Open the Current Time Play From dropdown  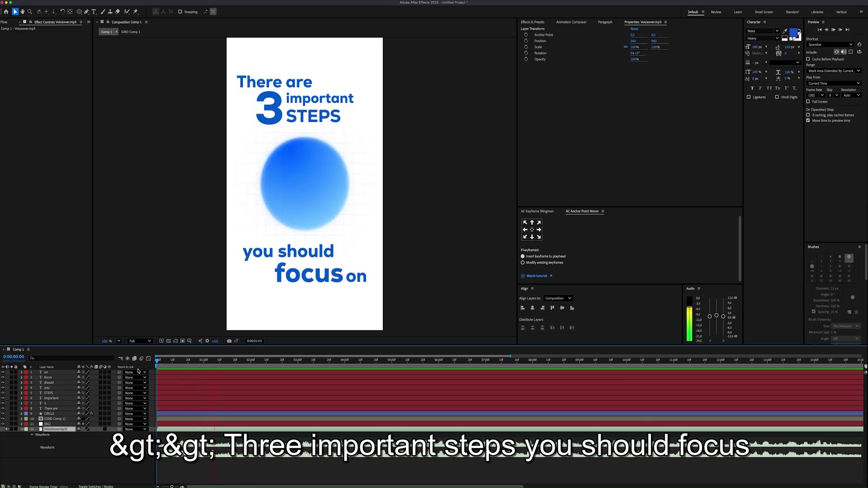point(834,84)
